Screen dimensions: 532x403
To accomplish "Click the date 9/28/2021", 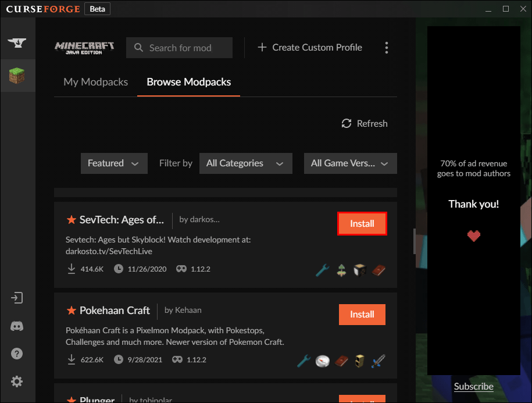I will tap(145, 359).
